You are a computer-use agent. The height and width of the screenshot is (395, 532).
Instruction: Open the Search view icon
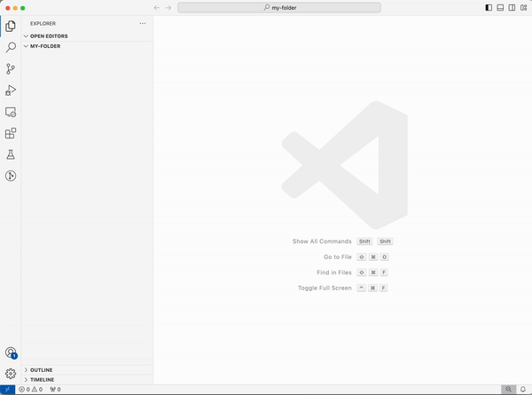(11, 48)
